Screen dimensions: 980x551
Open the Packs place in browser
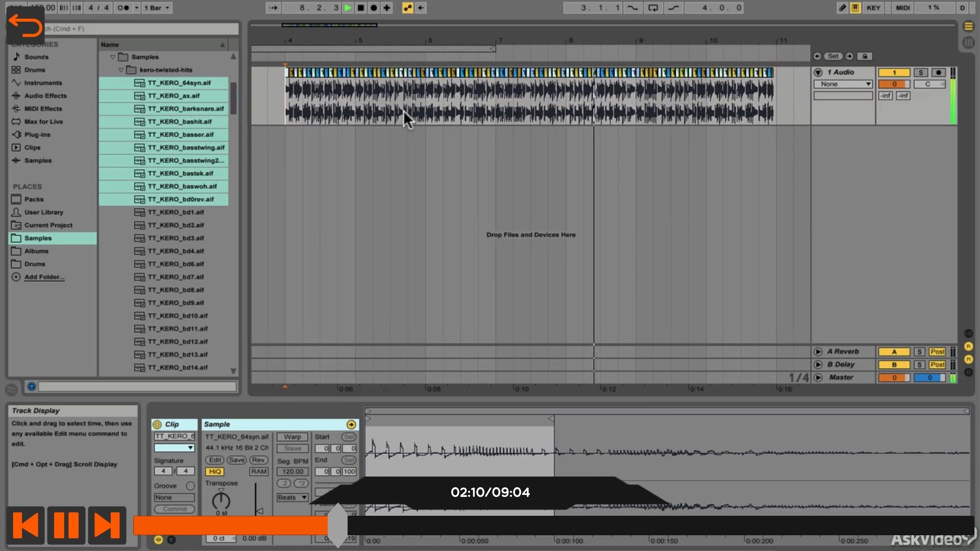[x=34, y=199]
